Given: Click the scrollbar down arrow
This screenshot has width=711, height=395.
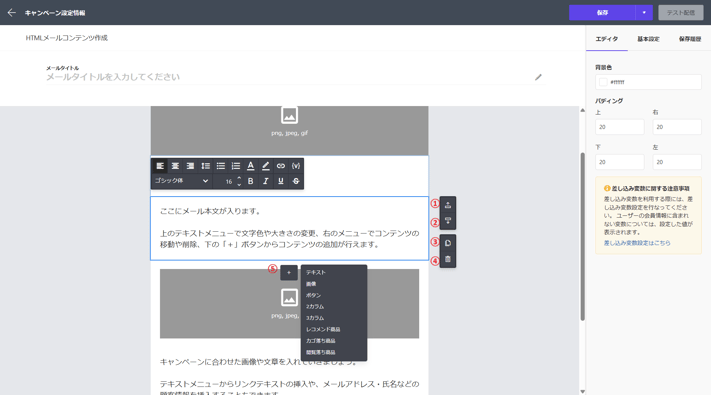Looking at the screenshot, I should [x=582, y=391].
